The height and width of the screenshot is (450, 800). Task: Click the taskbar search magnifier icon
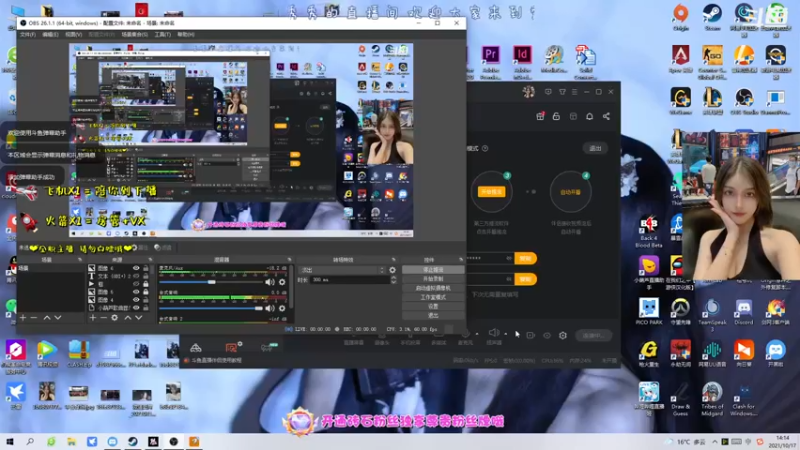click(30, 441)
